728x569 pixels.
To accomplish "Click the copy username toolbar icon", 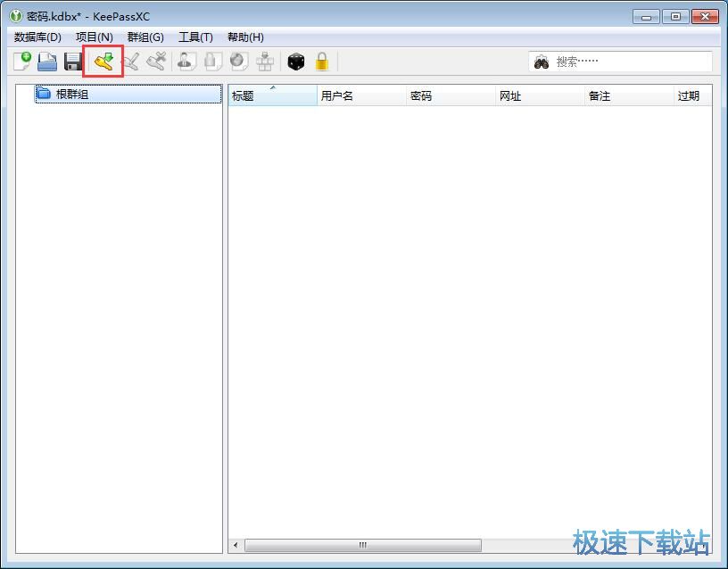I will (186, 62).
